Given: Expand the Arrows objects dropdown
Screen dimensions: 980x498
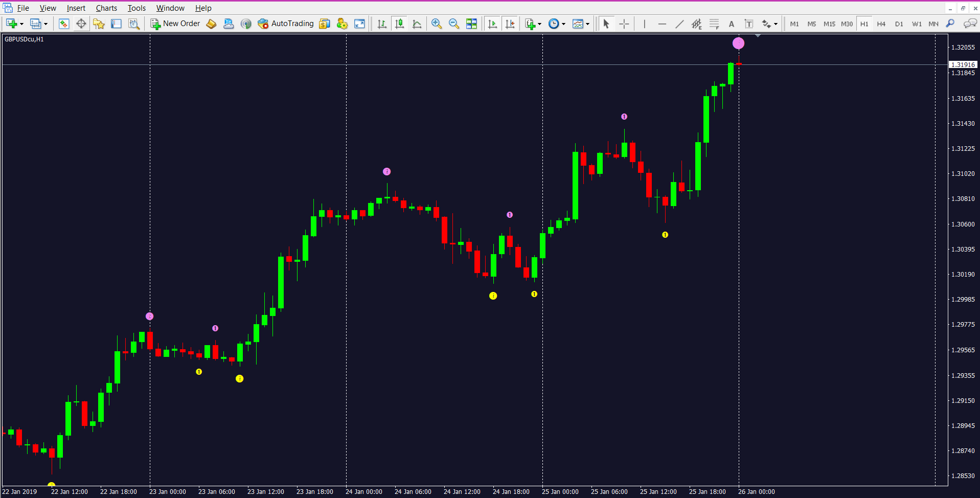Looking at the screenshot, I should (x=776, y=24).
